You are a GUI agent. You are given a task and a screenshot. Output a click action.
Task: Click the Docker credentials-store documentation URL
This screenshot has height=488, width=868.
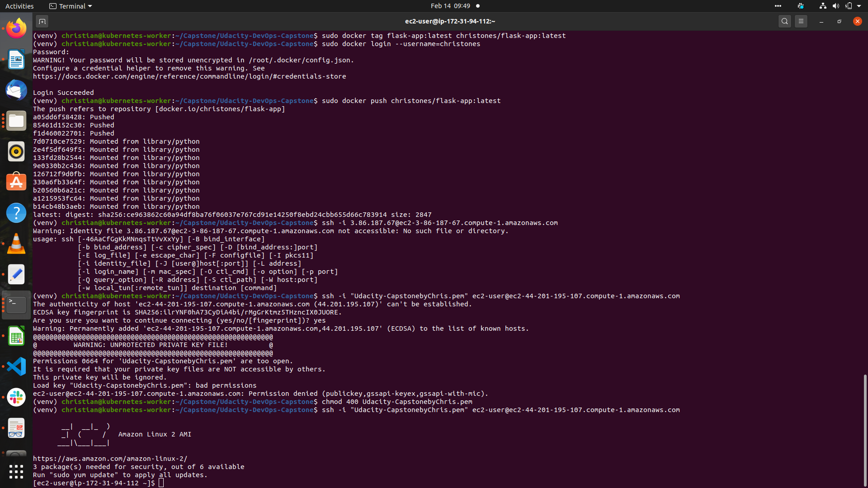point(189,76)
